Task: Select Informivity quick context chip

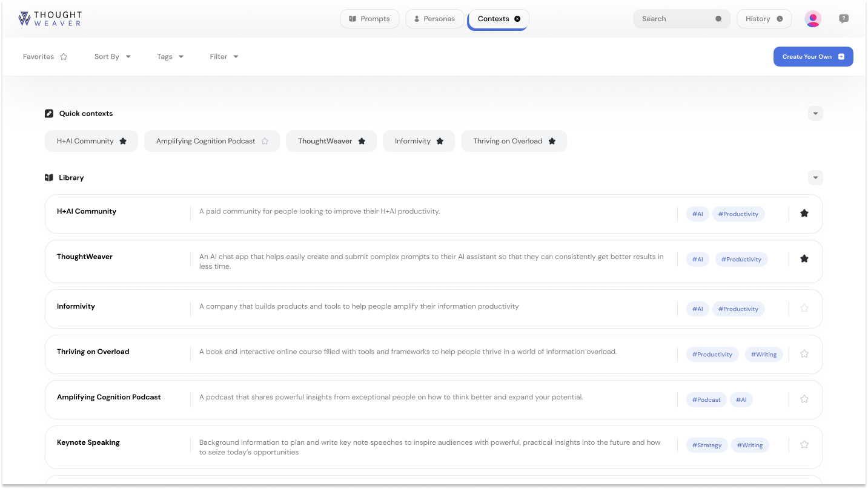Action: click(419, 141)
